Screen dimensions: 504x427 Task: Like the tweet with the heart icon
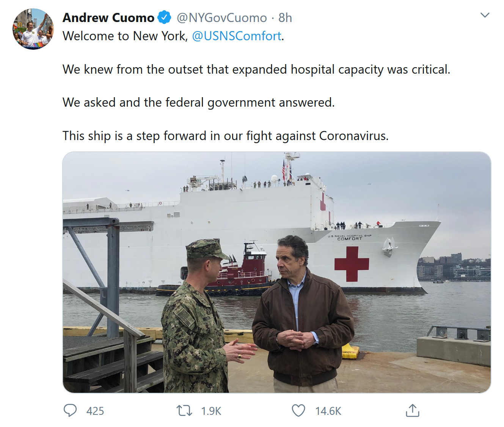coord(298,411)
